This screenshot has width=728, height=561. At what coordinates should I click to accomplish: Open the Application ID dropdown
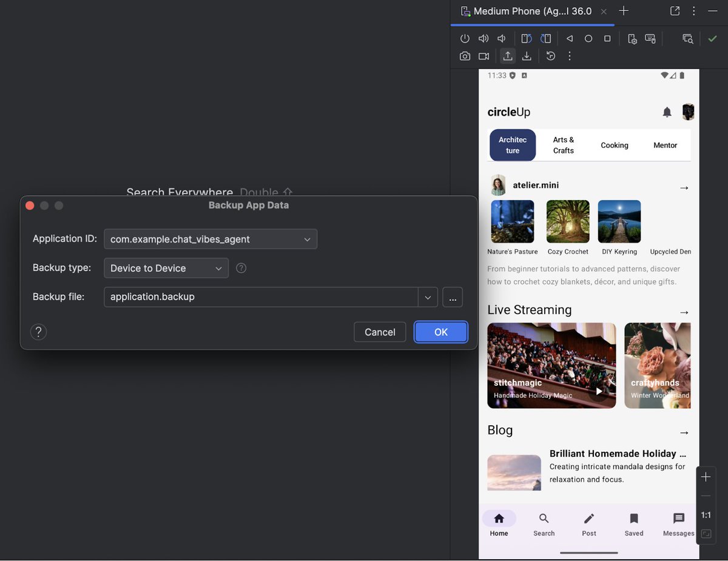click(308, 239)
